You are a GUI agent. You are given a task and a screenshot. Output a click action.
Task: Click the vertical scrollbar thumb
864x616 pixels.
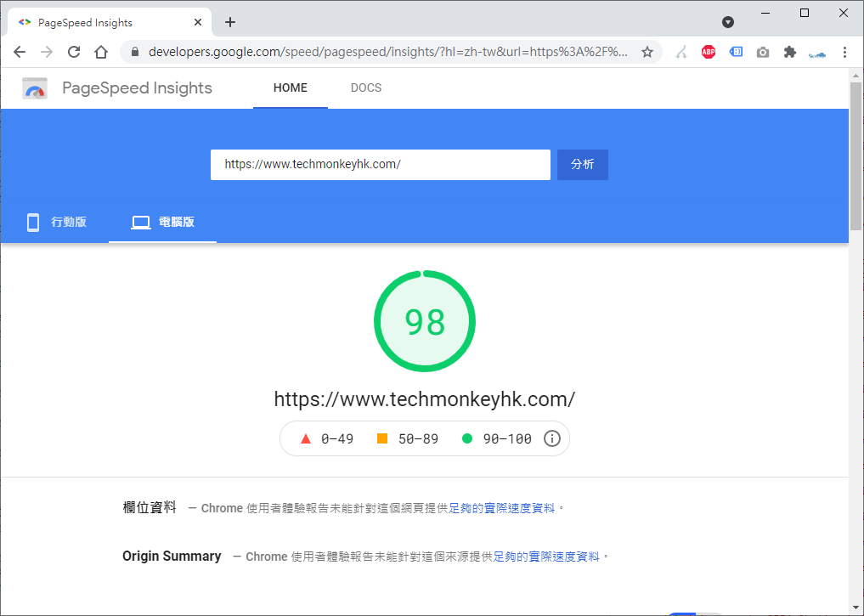coord(856,156)
